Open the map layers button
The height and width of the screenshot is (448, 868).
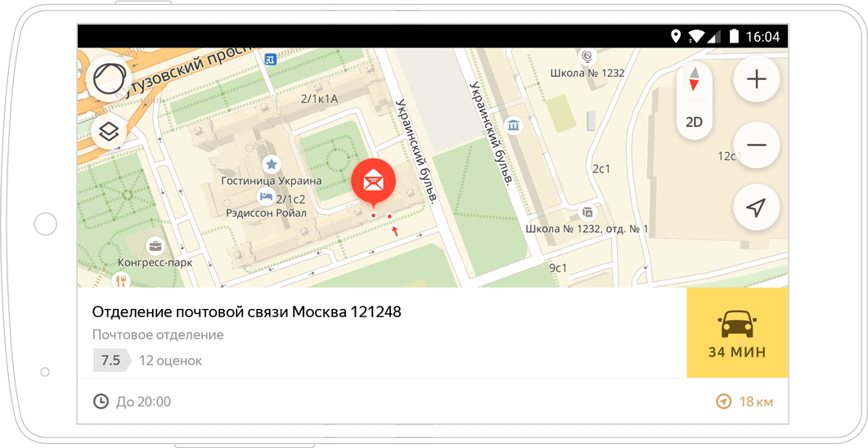tap(110, 131)
